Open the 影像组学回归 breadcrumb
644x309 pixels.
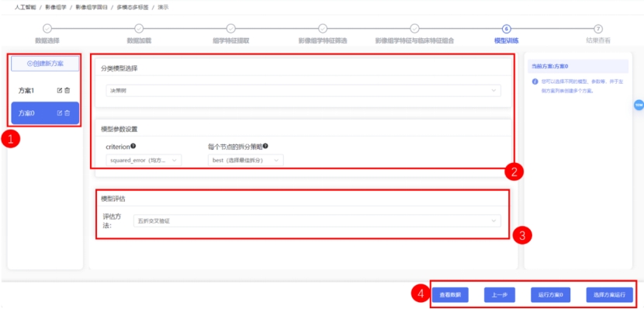[92, 8]
